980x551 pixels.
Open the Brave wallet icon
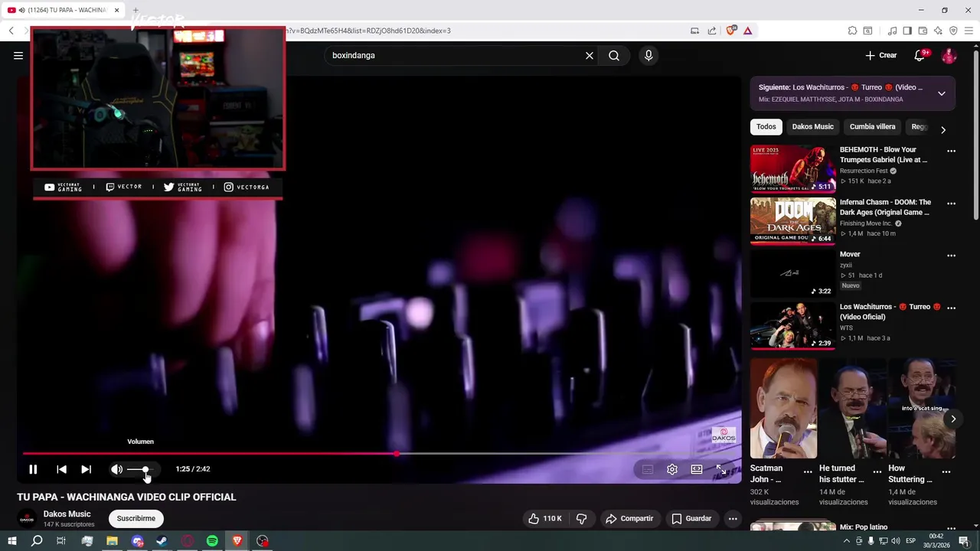(x=923, y=31)
